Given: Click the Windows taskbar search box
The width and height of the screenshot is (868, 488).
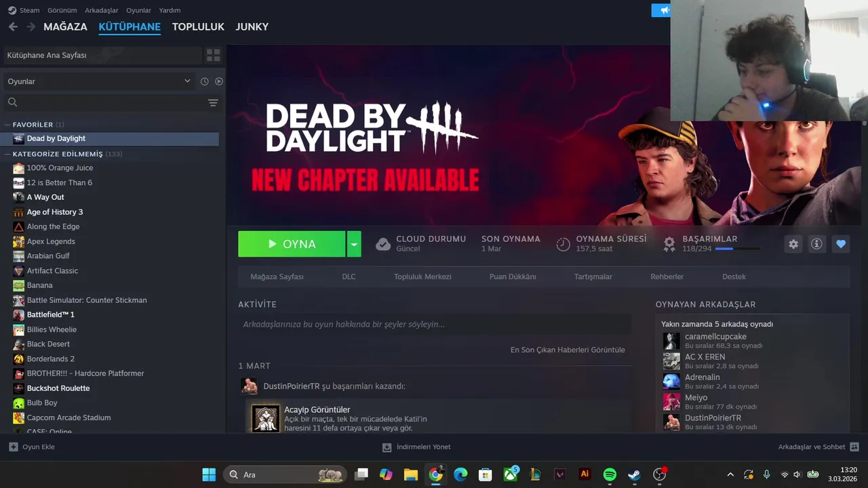Looking at the screenshot, I should pyautogui.click(x=285, y=474).
